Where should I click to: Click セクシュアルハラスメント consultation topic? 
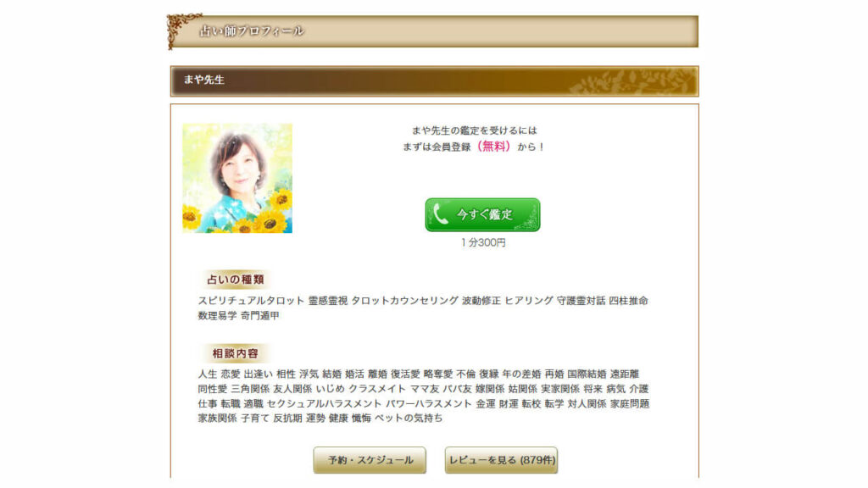324,403
